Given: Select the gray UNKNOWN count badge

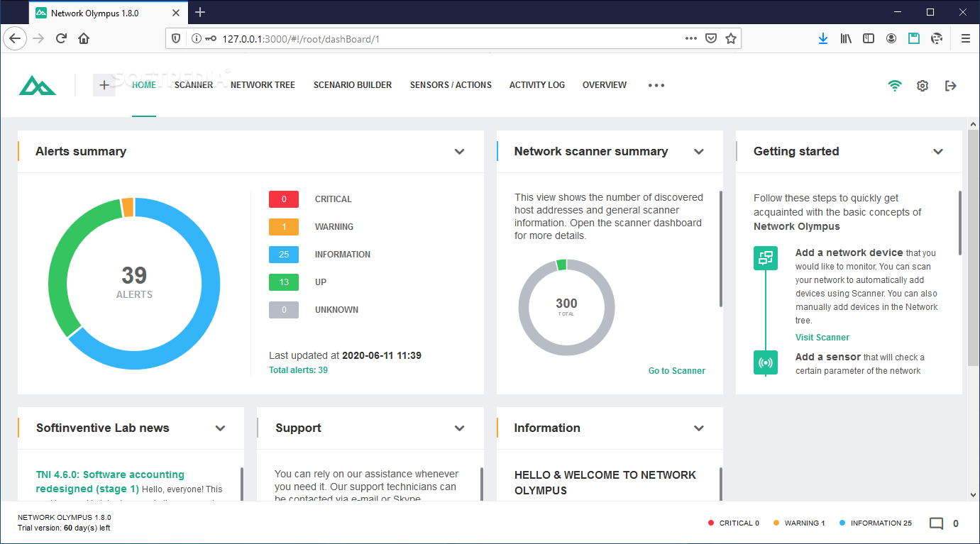Looking at the screenshot, I should [284, 310].
